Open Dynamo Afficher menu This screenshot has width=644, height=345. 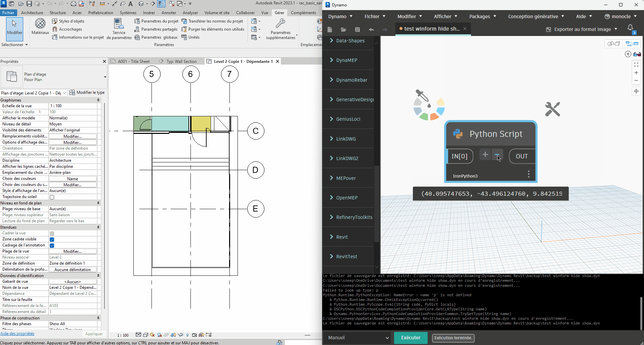pos(445,16)
